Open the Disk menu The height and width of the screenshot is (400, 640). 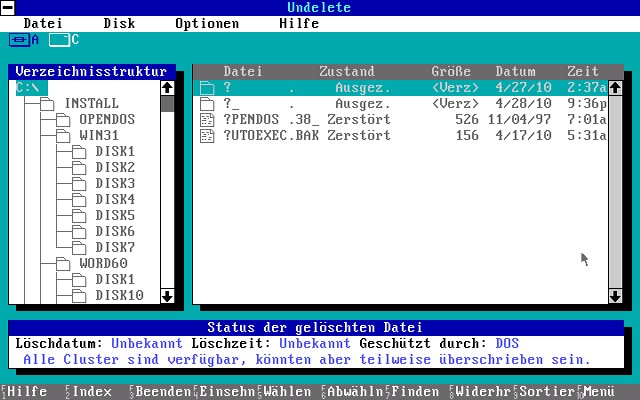(x=119, y=23)
